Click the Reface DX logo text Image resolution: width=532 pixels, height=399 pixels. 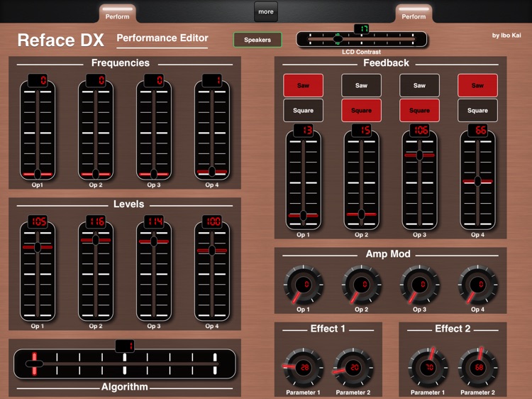pos(61,40)
